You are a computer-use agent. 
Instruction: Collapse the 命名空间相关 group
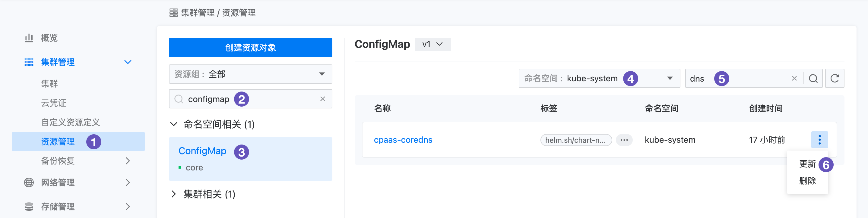coord(173,124)
